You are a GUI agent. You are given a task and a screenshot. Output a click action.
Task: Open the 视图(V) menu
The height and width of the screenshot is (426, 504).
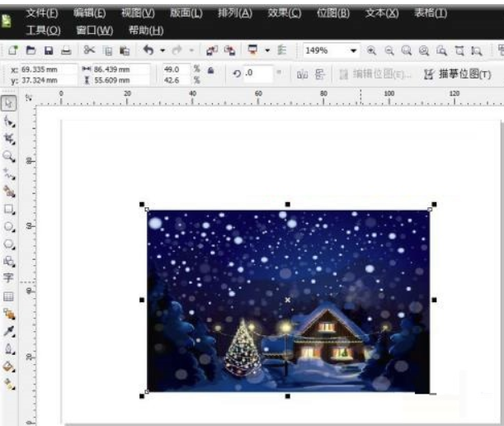pyautogui.click(x=138, y=13)
